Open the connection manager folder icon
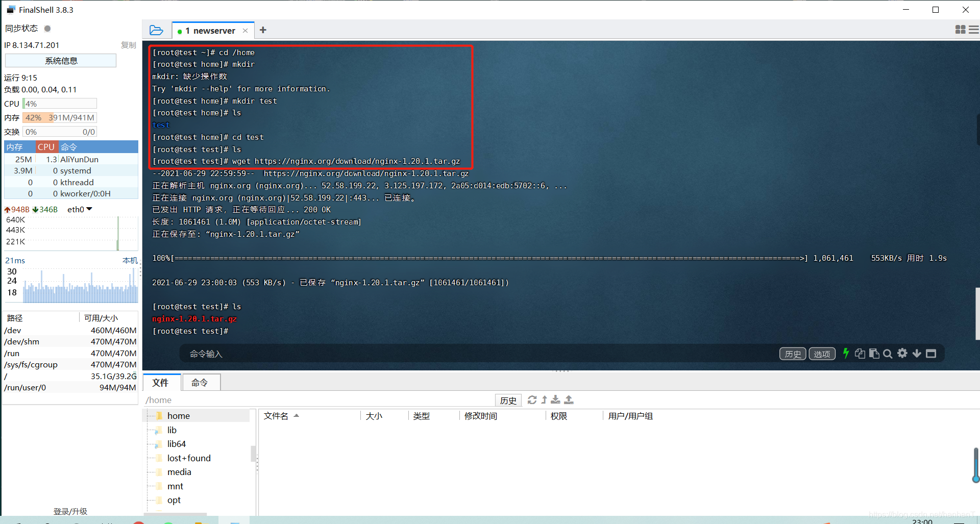The width and height of the screenshot is (980, 524). (156, 30)
